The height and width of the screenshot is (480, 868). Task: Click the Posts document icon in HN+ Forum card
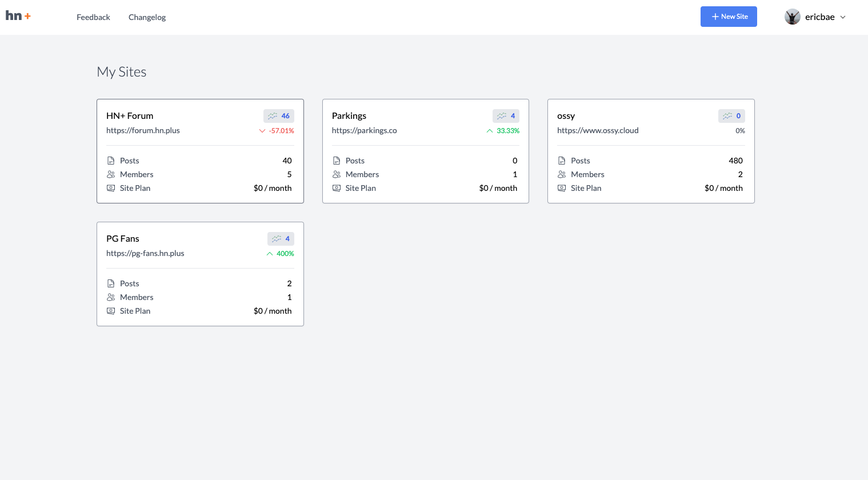[x=111, y=161]
